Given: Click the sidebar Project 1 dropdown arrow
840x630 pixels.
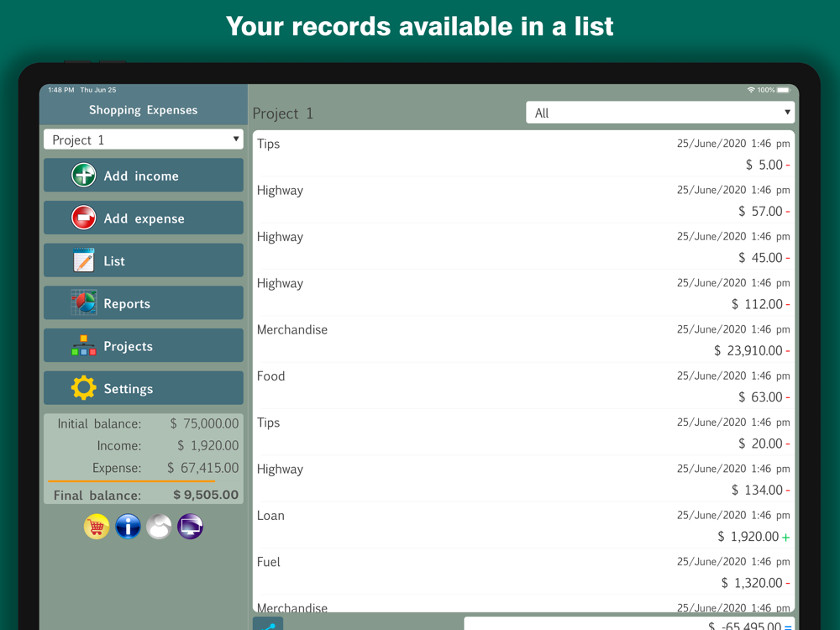Looking at the screenshot, I should (x=236, y=139).
